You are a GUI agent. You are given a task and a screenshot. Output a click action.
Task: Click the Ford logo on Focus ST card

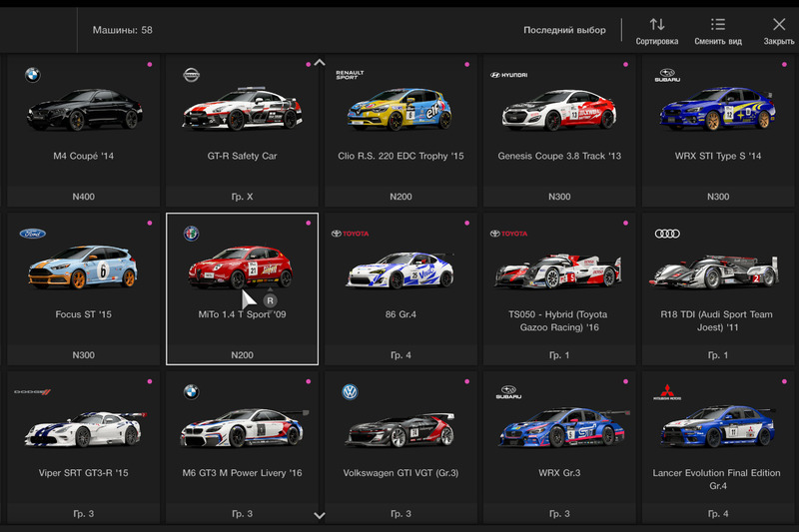tap(33, 234)
